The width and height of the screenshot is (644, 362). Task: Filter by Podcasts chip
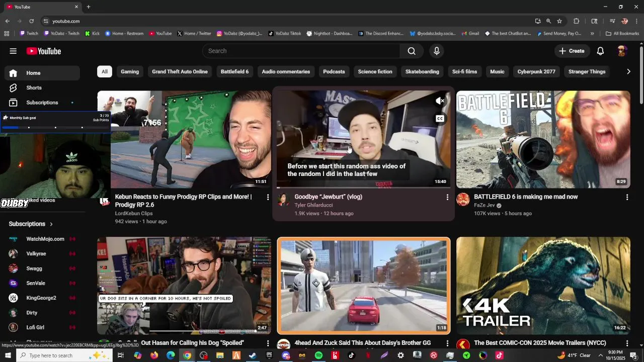[334, 71]
